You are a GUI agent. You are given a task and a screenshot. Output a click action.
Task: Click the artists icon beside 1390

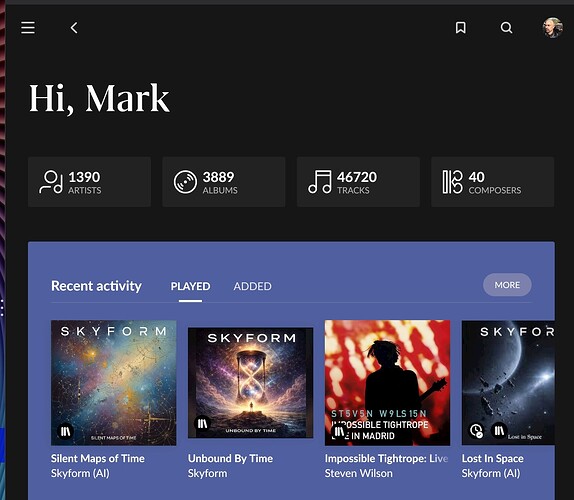[x=51, y=182]
